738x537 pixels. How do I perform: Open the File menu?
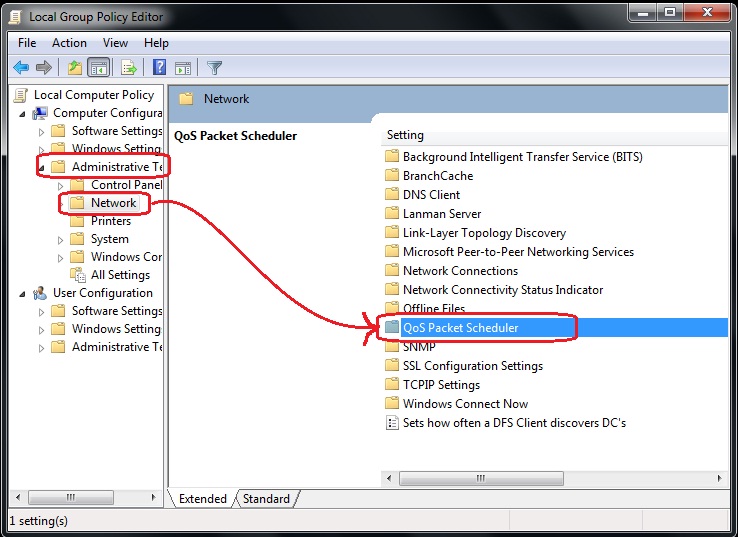(27, 43)
